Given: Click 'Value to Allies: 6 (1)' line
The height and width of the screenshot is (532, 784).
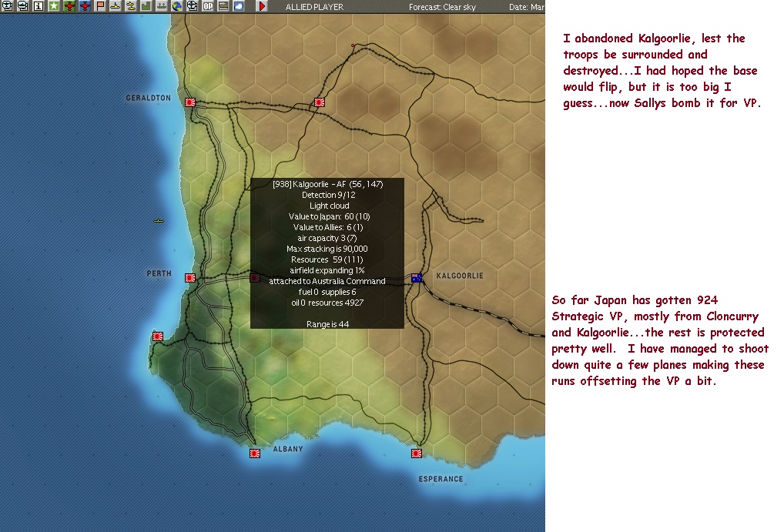Looking at the screenshot, I should pyautogui.click(x=328, y=227).
